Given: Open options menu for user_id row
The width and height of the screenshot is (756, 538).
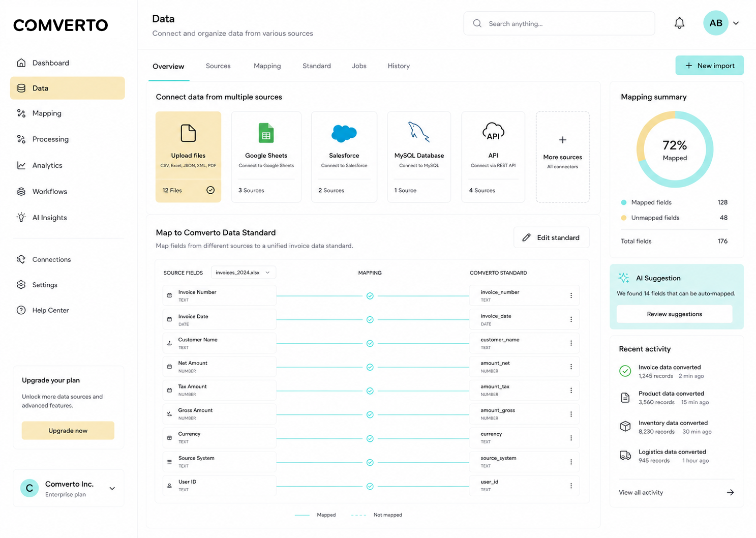Looking at the screenshot, I should 571,486.
